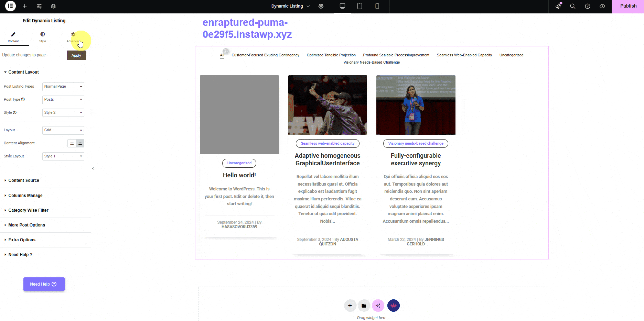Screen dimensions: 644x321
Task: Click the Apply button
Action: (x=76, y=55)
